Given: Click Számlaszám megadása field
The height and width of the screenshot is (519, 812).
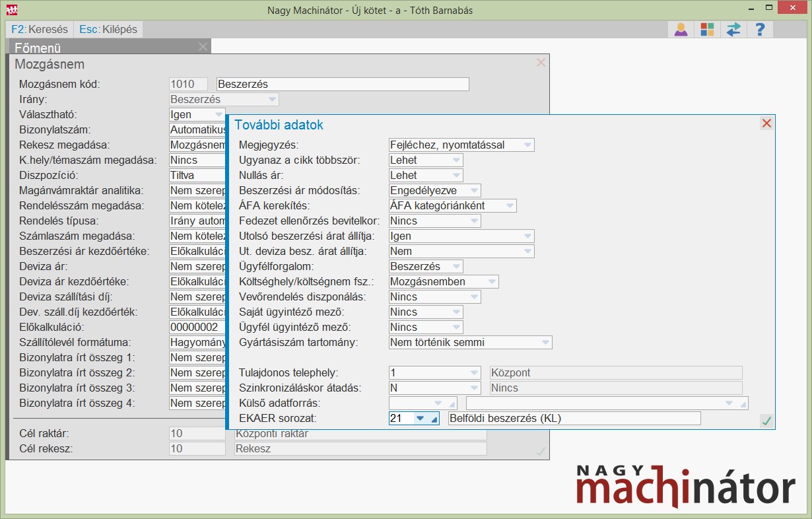Looking at the screenshot, I should tap(197, 236).
